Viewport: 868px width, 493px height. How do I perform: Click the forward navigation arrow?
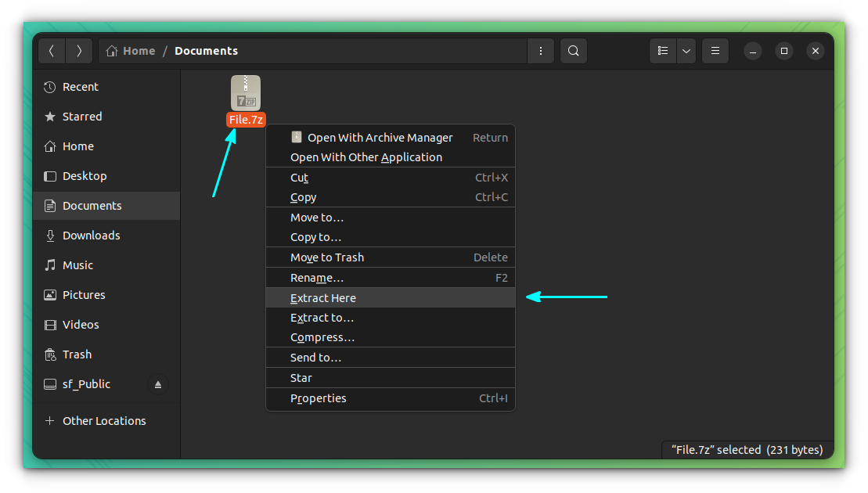78,50
